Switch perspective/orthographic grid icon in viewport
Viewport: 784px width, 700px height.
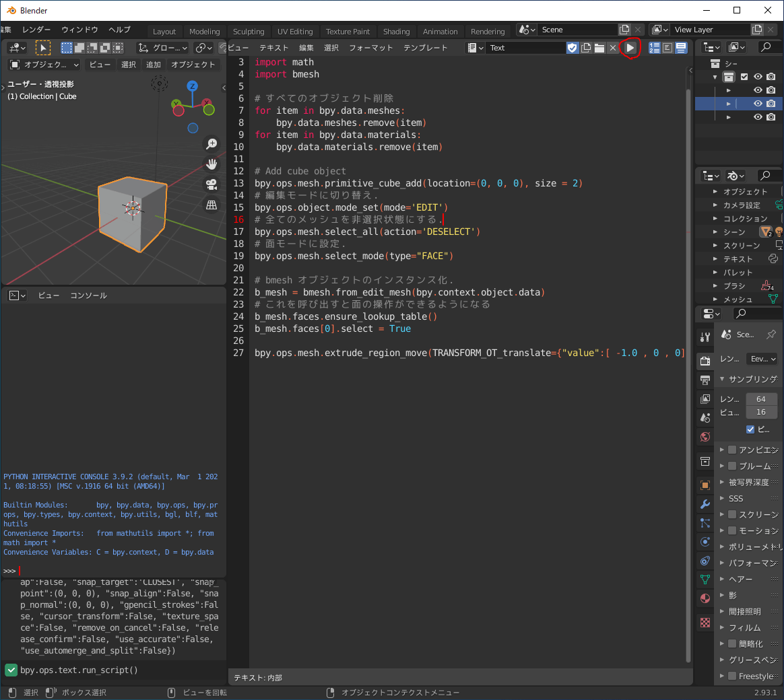click(211, 205)
